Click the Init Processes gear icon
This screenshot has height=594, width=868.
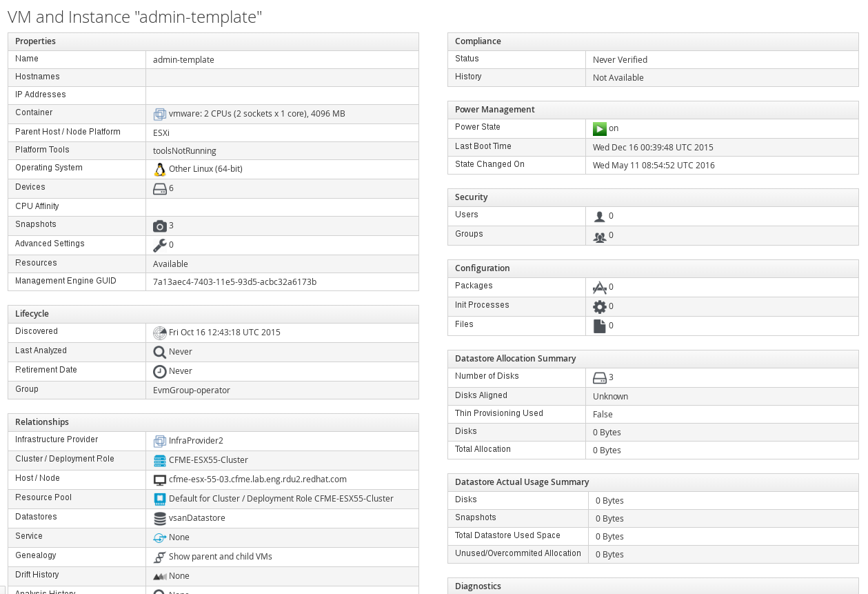point(600,306)
